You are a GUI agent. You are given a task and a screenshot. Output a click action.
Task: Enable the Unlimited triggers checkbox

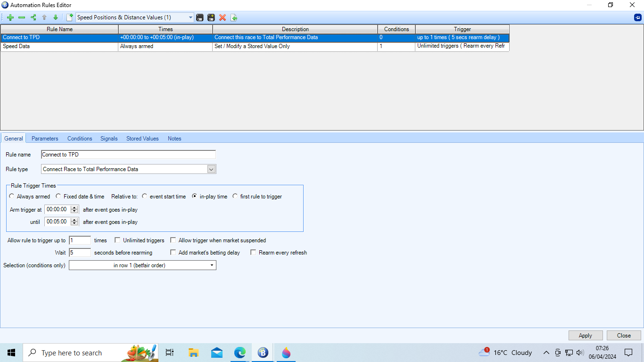pos(118,240)
